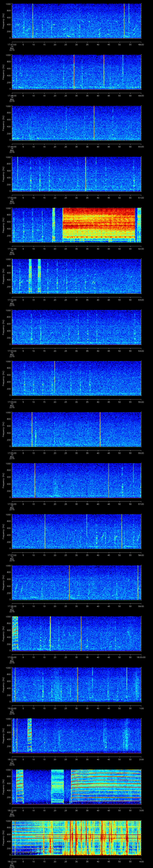Screen dimensions: 153x868
Task: Click the 17:49:00 start time label
Action: point(12,147)
